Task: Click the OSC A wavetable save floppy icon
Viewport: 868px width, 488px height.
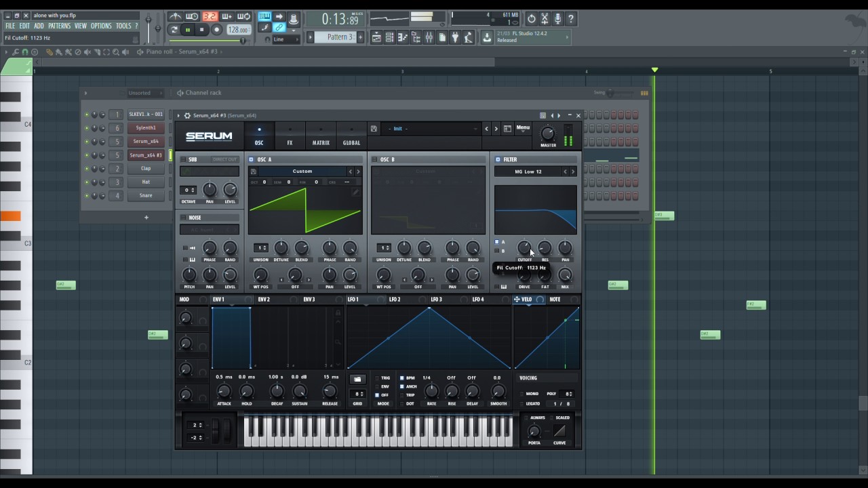Action: pos(253,171)
